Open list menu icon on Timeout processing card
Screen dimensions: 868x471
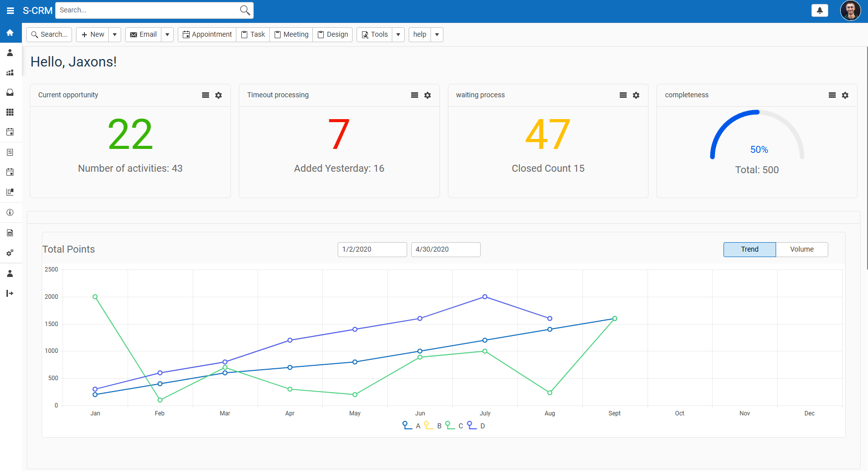tap(414, 95)
